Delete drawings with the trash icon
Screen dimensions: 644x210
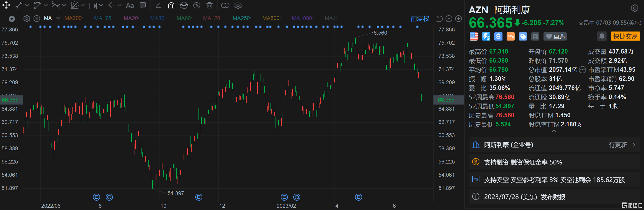click(209, 5)
